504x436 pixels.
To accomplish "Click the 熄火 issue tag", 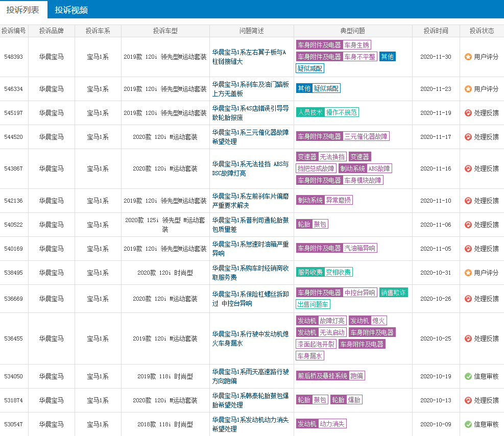I will click(379, 321).
